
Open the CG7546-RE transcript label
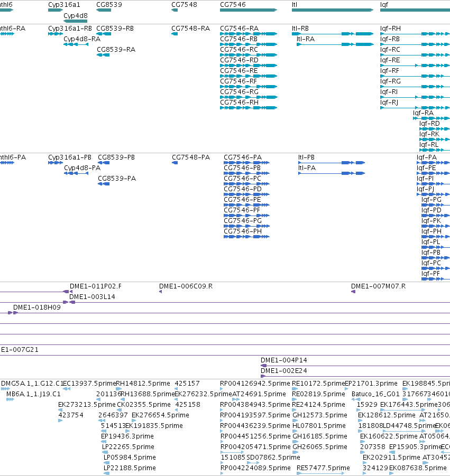tap(239, 71)
